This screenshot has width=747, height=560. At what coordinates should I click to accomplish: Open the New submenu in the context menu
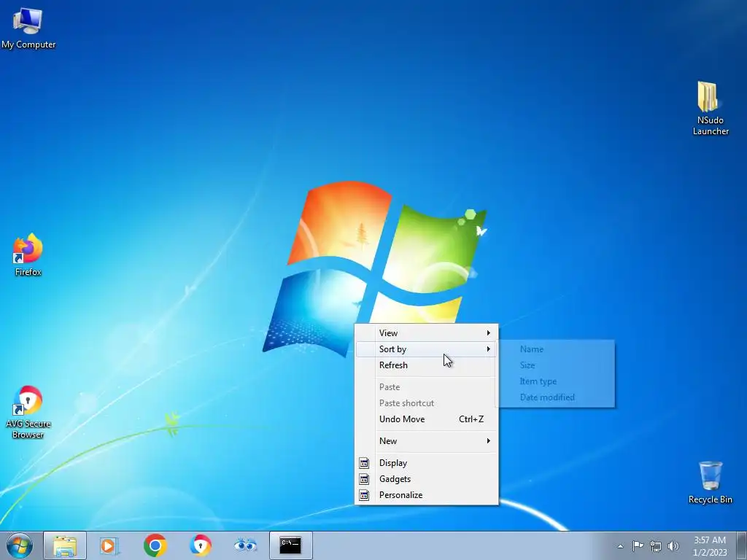pos(427,441)
